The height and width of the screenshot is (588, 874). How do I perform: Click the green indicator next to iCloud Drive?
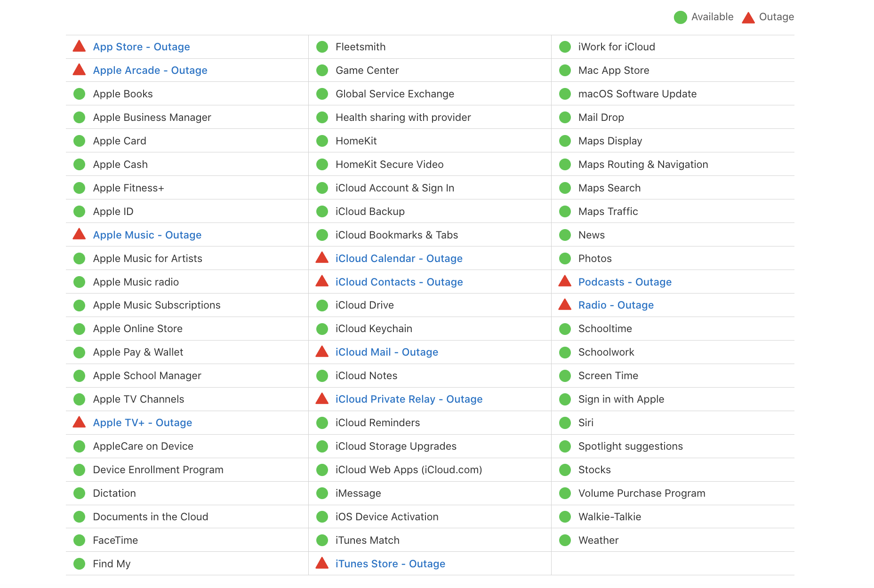click(x=322, y=305)
